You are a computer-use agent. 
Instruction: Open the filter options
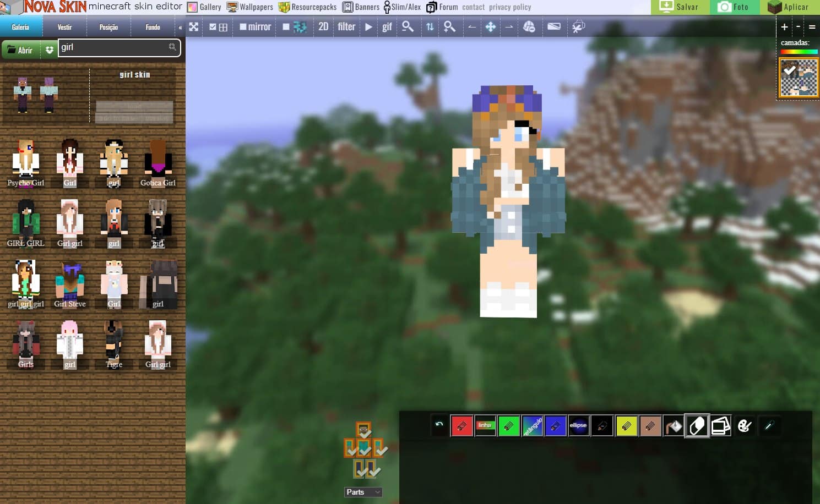pos(346,26)
